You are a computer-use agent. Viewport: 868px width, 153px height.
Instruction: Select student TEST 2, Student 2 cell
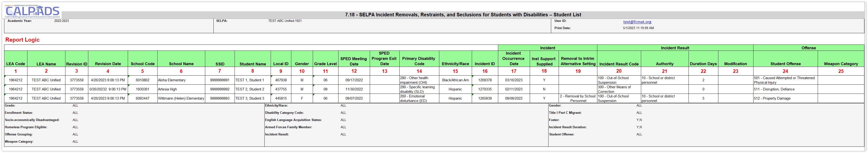pos(250,89)
